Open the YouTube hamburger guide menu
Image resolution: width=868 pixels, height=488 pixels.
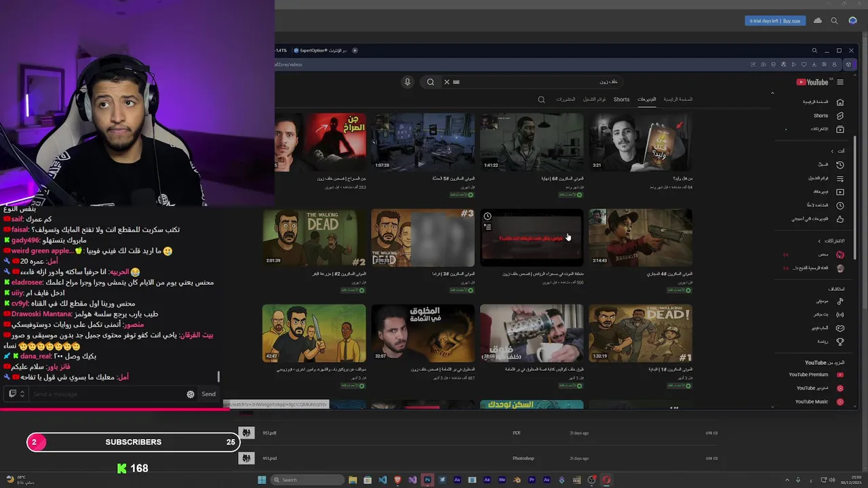coord(840,82)
